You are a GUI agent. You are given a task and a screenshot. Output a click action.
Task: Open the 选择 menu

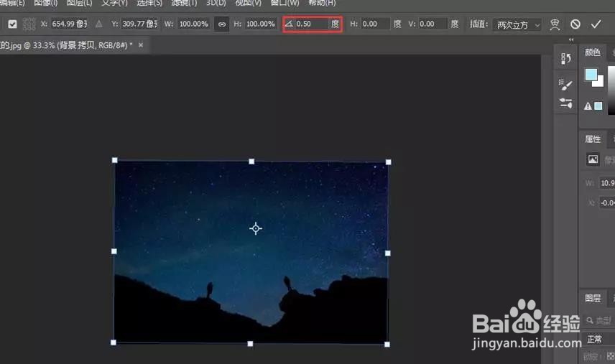coord(149,3)
